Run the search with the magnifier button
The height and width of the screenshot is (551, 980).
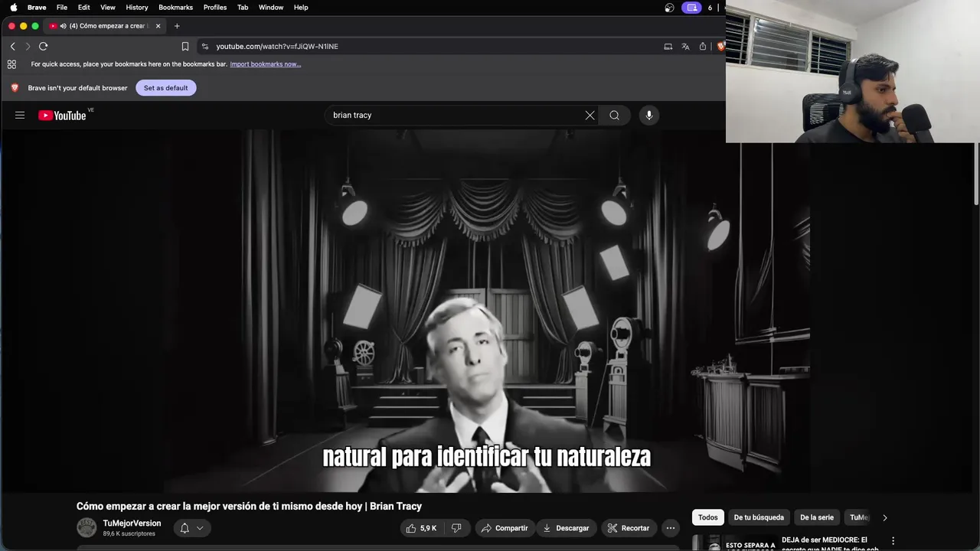614,116
